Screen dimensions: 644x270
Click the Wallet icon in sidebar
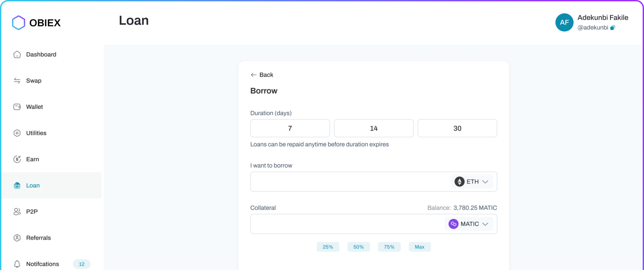pyautogui.click(x=17, y=107)
